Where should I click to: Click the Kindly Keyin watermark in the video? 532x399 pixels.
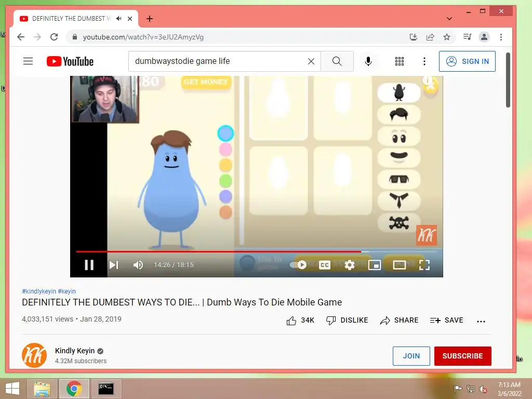427,235
